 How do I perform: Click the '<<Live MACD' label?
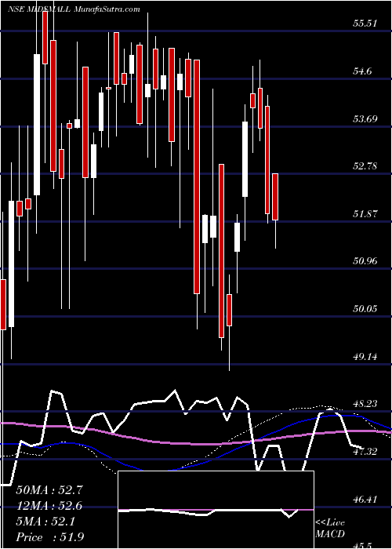(330, 528)
